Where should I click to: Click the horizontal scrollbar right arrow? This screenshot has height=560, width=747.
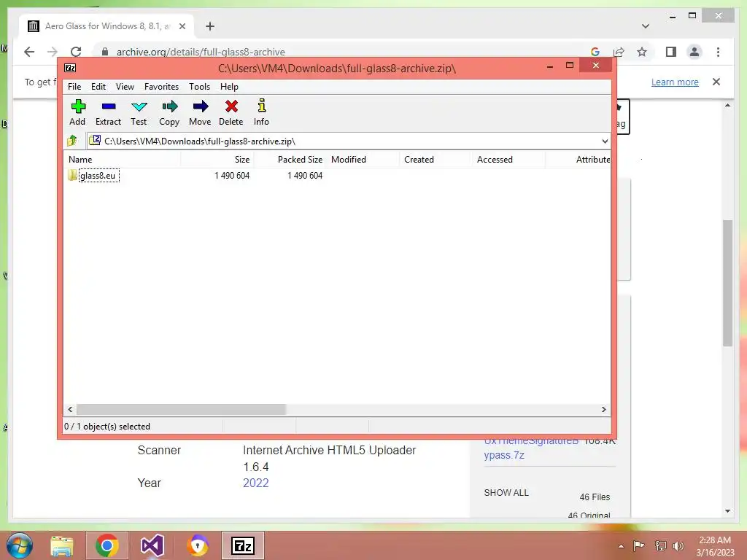point(604,410)
